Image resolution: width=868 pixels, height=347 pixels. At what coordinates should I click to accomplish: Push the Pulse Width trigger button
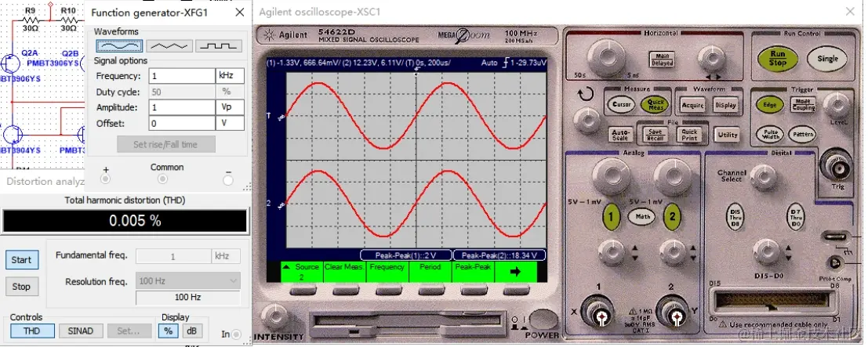click(x=770, y=135)
